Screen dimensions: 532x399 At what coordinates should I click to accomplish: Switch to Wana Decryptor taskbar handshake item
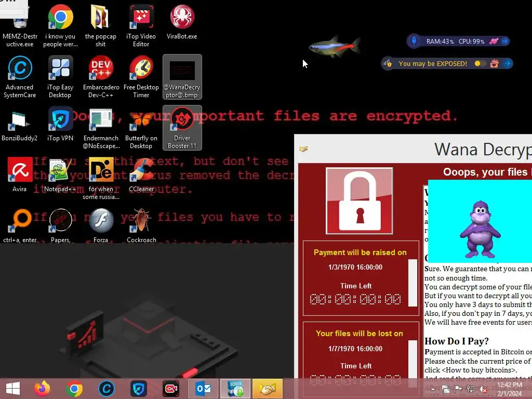pos(268,389)
